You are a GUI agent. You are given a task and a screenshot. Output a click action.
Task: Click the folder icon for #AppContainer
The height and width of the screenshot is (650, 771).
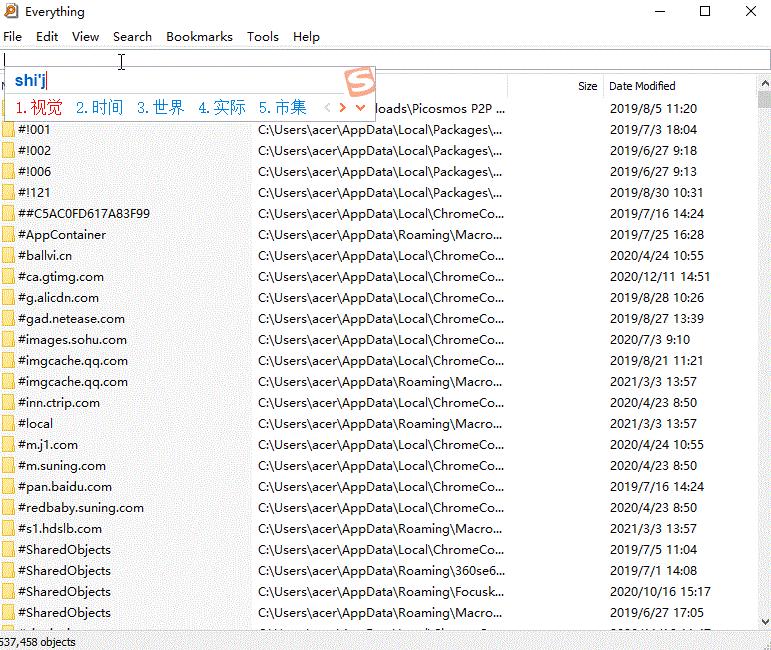tap(8, 235)
